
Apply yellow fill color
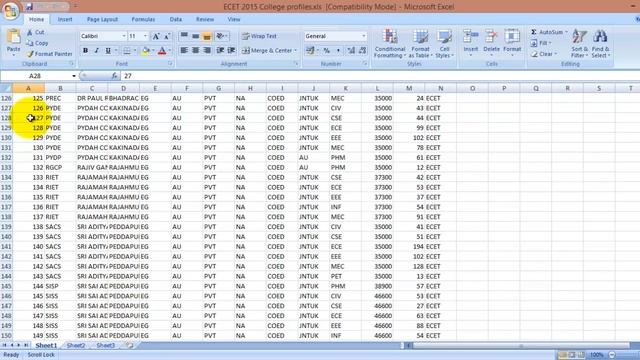coord(145,51)
